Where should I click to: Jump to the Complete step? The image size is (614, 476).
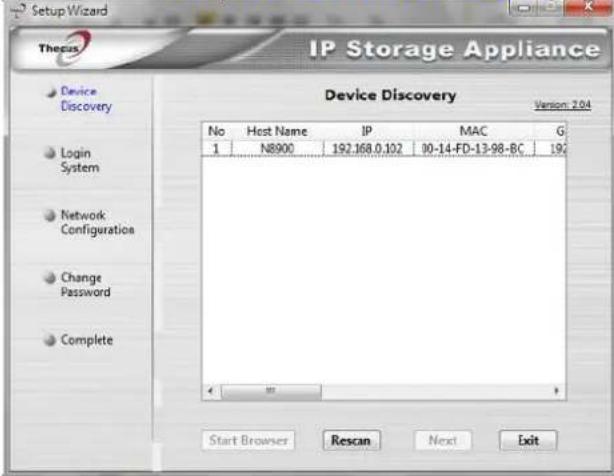pos(87,340)
